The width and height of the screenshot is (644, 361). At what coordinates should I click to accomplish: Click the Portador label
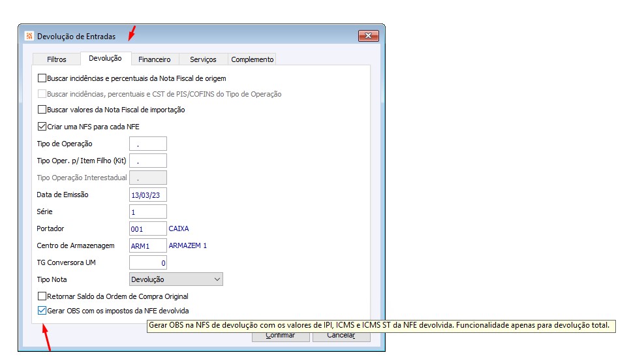pos(50,228)
